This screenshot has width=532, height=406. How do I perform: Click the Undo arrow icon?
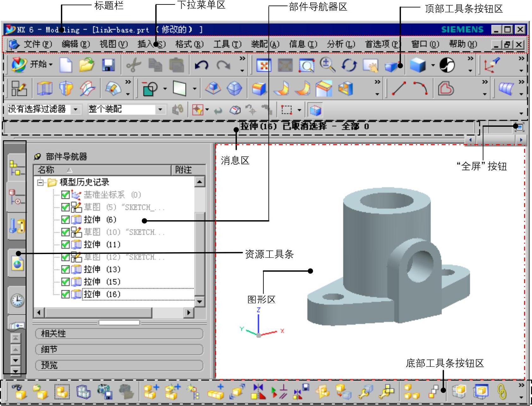tap(201, 65)
